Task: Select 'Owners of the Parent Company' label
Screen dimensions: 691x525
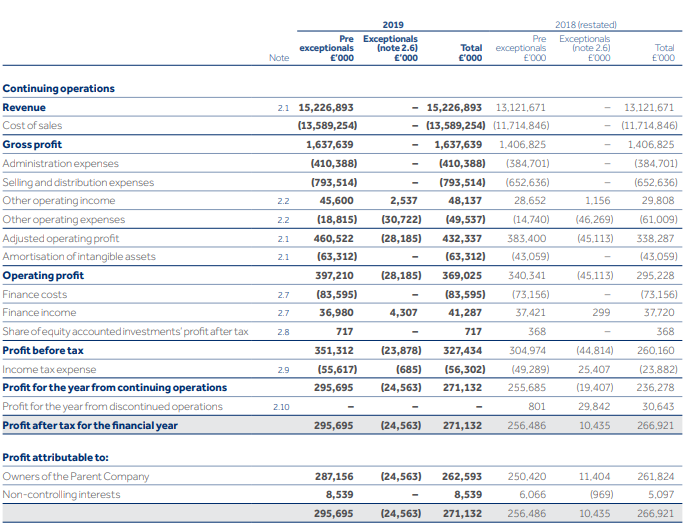Action: [x=76, y=477]
